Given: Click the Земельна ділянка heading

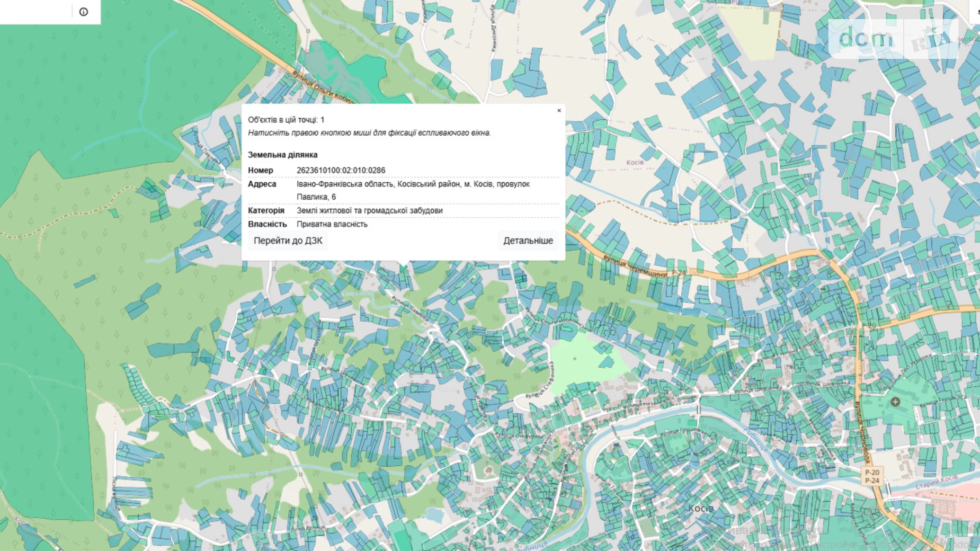Looking at the screenshot, I should pos(282,155).
